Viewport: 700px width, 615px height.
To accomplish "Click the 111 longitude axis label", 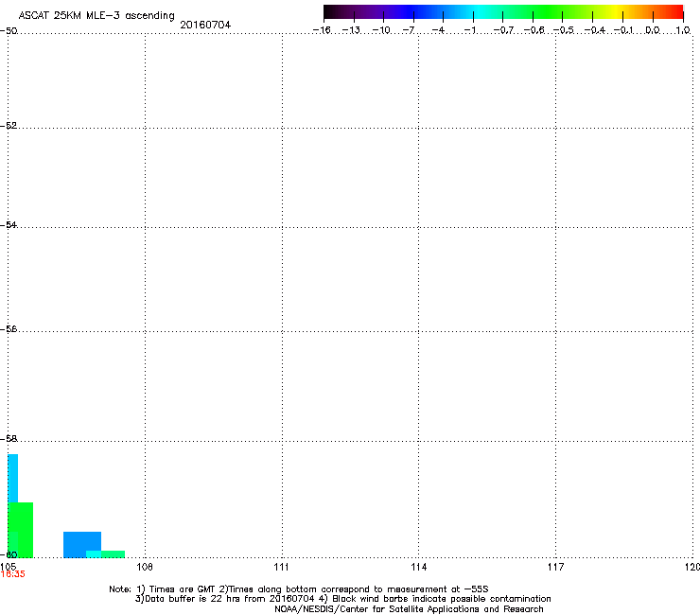I will pyautogui.click(x=281, y=567).
